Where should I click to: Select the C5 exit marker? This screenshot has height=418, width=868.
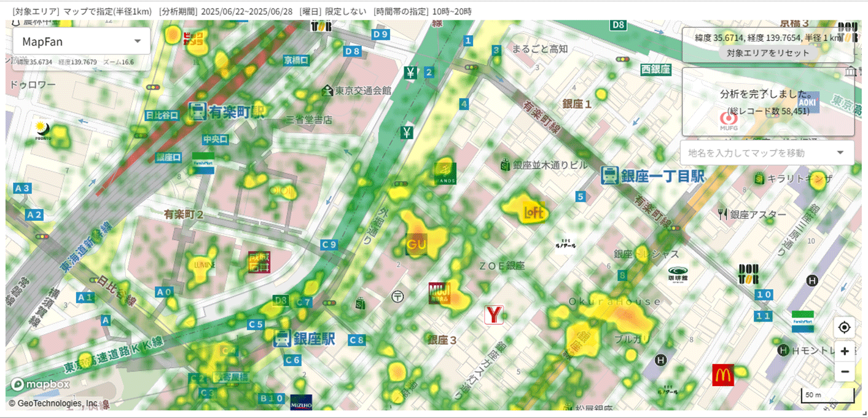click(256, 324)
